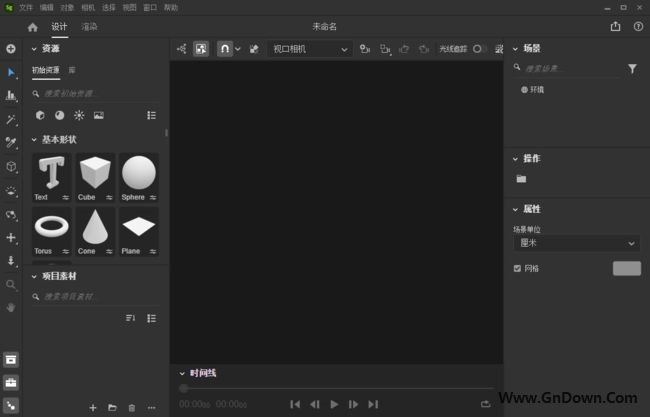650x417 pixels.
Task: Open the 文件 menu
Action: click(26, 7)
